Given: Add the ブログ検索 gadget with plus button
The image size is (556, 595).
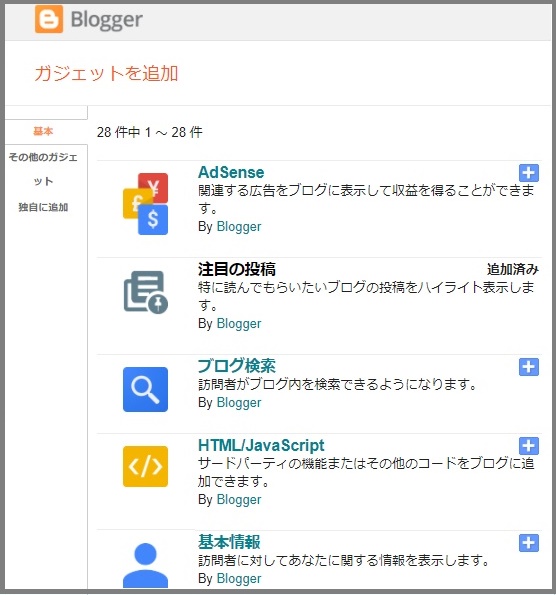Looking at the screenshot, I should 529,367.
